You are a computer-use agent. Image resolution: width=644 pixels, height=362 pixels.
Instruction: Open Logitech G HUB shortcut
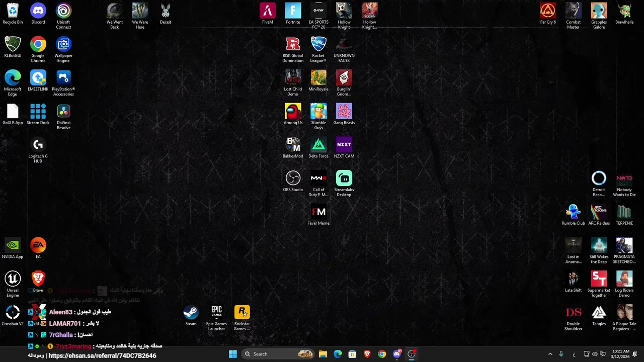click(38, 150)
